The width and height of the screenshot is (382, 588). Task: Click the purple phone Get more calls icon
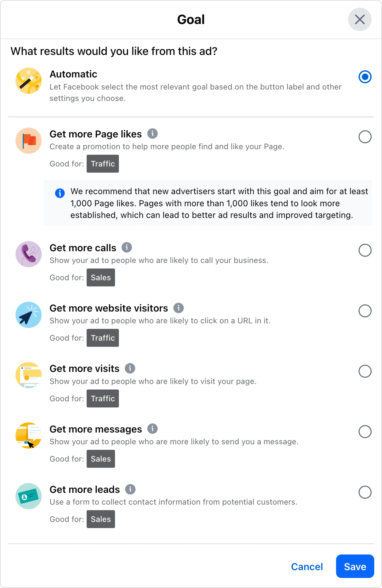point(28,254)
